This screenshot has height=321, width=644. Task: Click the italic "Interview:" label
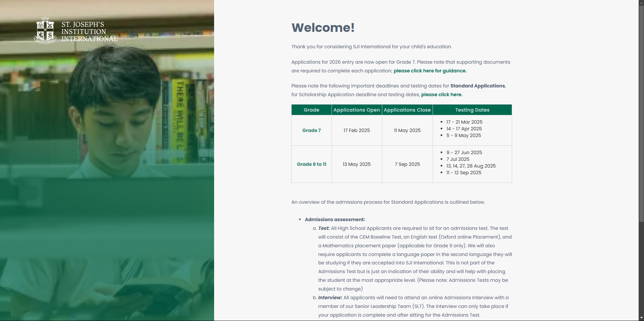(330, 298)
